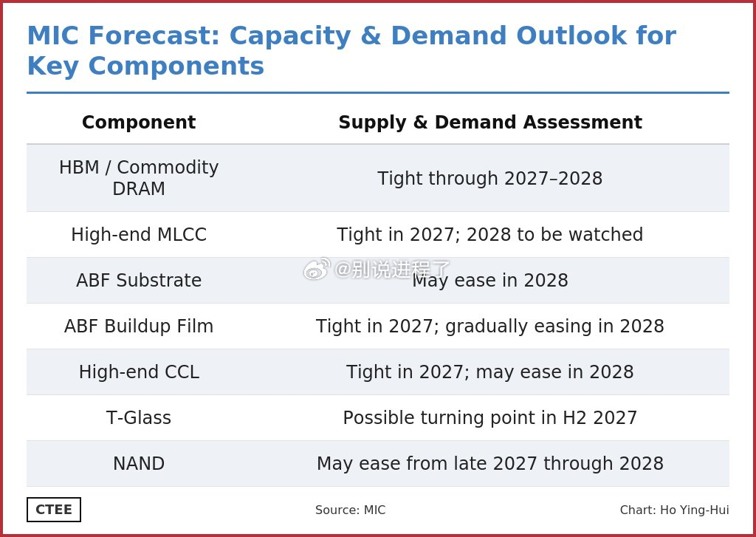Select the Component column header
Screen dimensions: 756x537
coord(139,122)
